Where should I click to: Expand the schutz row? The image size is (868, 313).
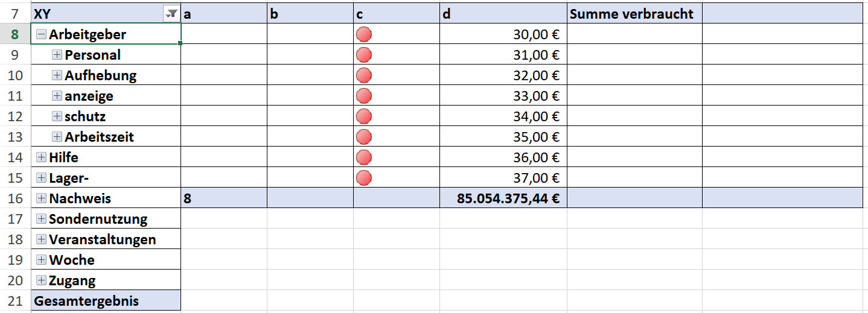57,116
